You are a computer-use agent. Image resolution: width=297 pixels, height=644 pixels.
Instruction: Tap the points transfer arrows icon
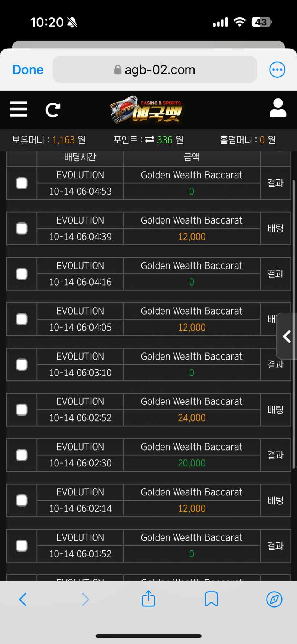(150, 140)
